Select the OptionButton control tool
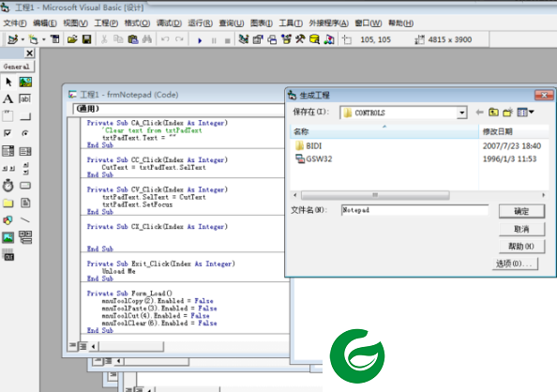 click(x=25, y=133)
